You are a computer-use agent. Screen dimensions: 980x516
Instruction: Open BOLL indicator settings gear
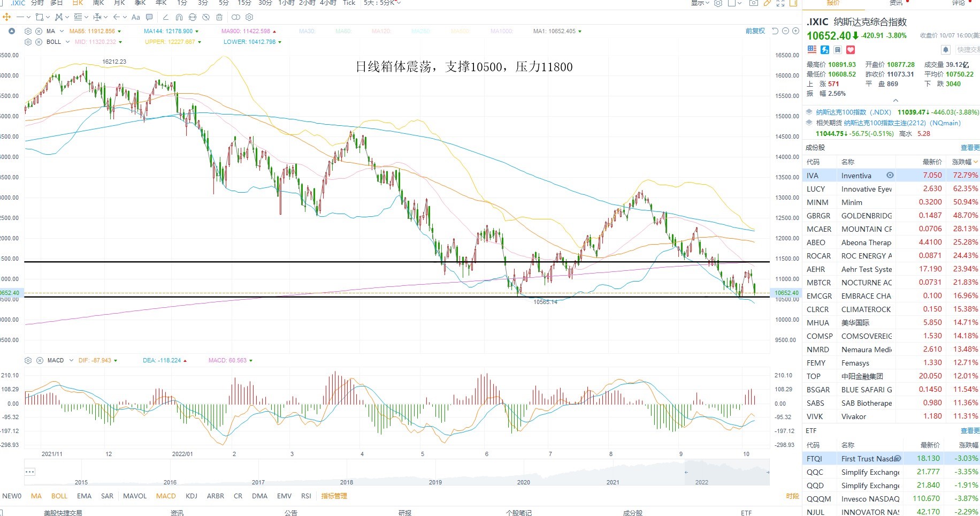tap(28, 42)
